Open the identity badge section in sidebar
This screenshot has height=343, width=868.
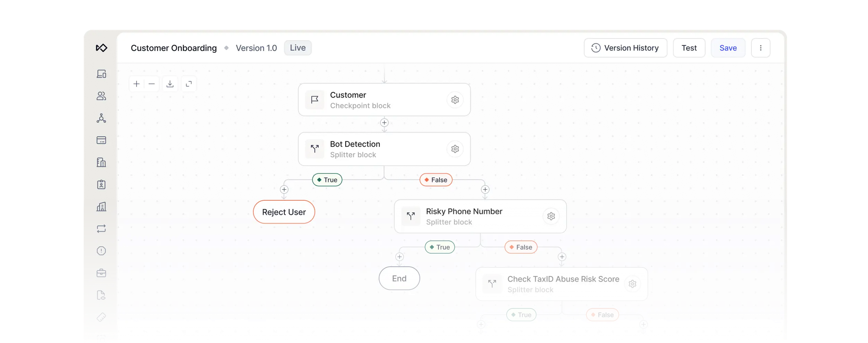coord(101,184)
